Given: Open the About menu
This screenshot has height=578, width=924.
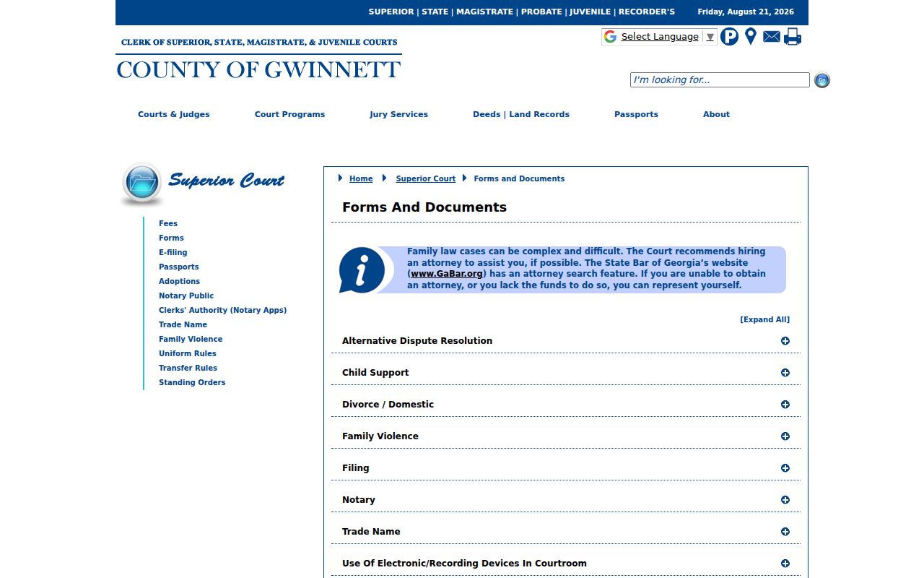Looking at the screenshot, I should point(716,114).
